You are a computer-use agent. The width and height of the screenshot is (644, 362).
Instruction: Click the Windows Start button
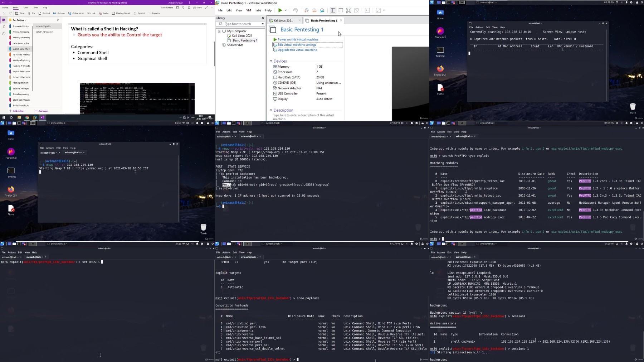click(3, 117)
